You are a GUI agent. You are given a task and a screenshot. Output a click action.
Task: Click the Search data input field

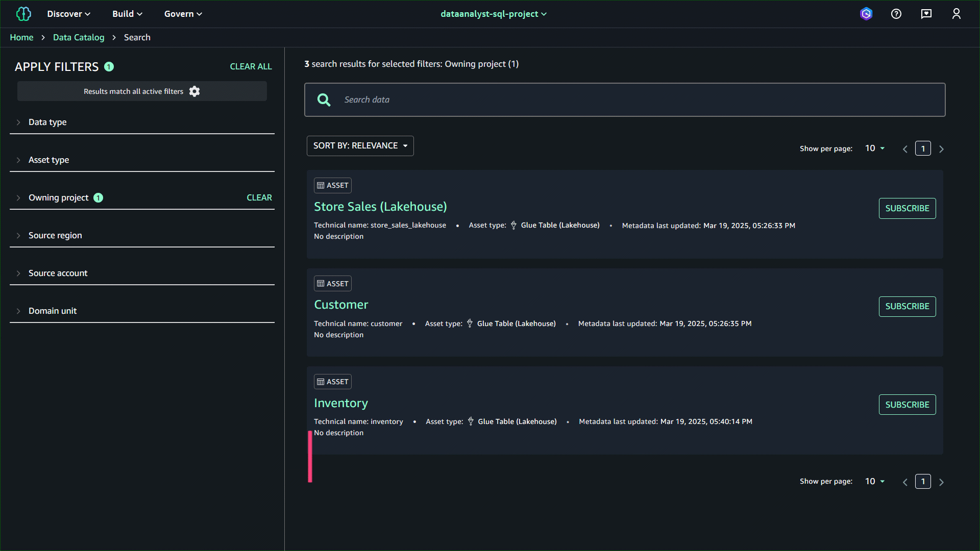tap(633, 100)
